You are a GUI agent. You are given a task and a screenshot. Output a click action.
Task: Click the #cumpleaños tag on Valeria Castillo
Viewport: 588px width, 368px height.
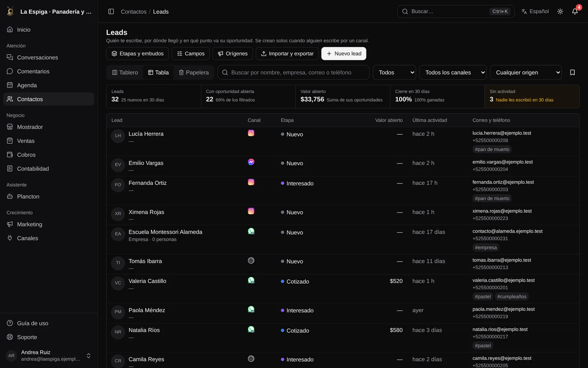[x=512, y=297]
